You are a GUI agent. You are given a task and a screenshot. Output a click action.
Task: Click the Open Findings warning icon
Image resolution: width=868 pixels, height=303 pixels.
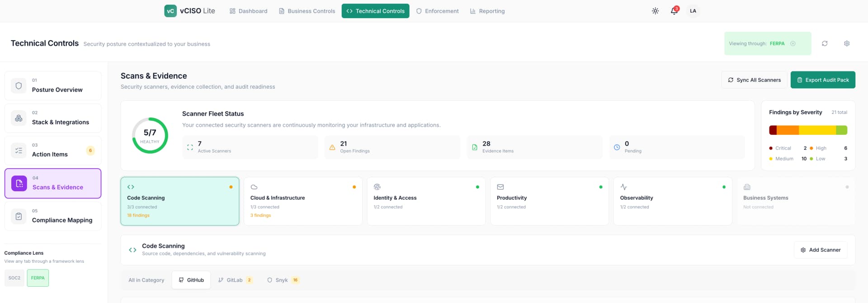pyautogui.click(x=332, y=147)
